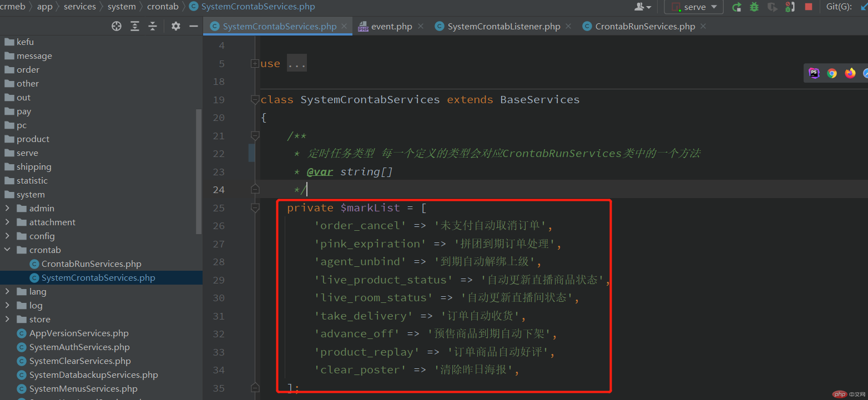Click the project panel vertical scrollbar

tap(199, 171)
